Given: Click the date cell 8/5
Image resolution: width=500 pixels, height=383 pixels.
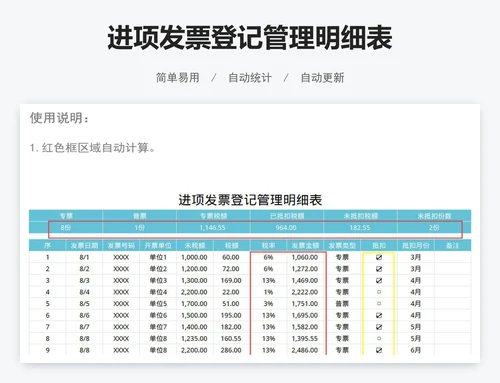Looking at the screenshot, I should (84, 304).
